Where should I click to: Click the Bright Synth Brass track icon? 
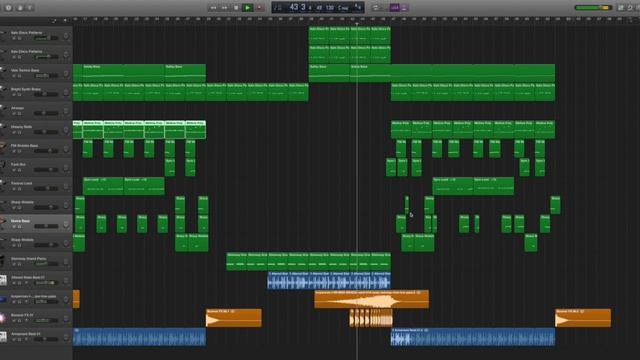tap(3, 92)
